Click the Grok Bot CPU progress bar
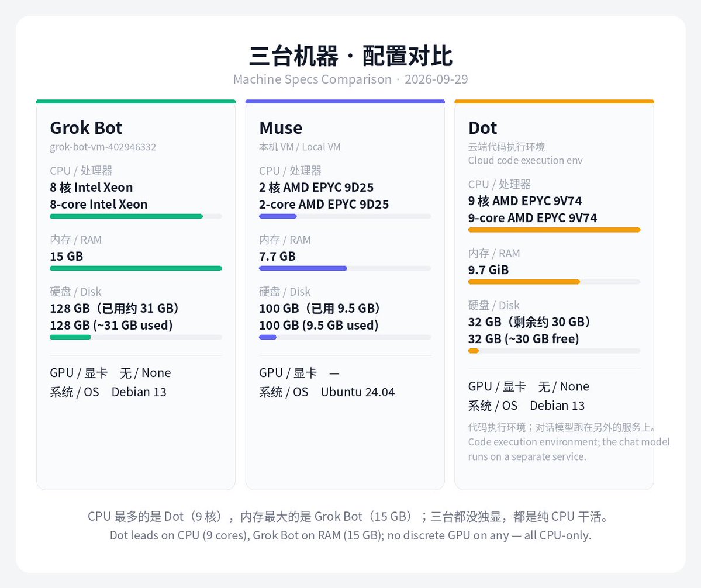Viewport: 701px width, 588px height. [136, 216]
